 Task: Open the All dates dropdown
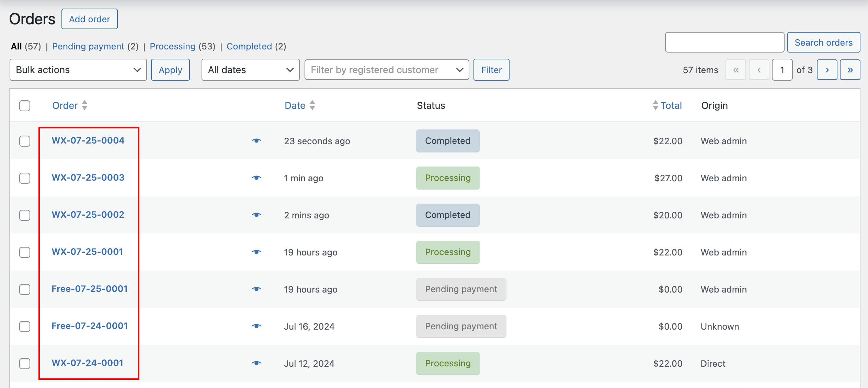pos(250,70)
